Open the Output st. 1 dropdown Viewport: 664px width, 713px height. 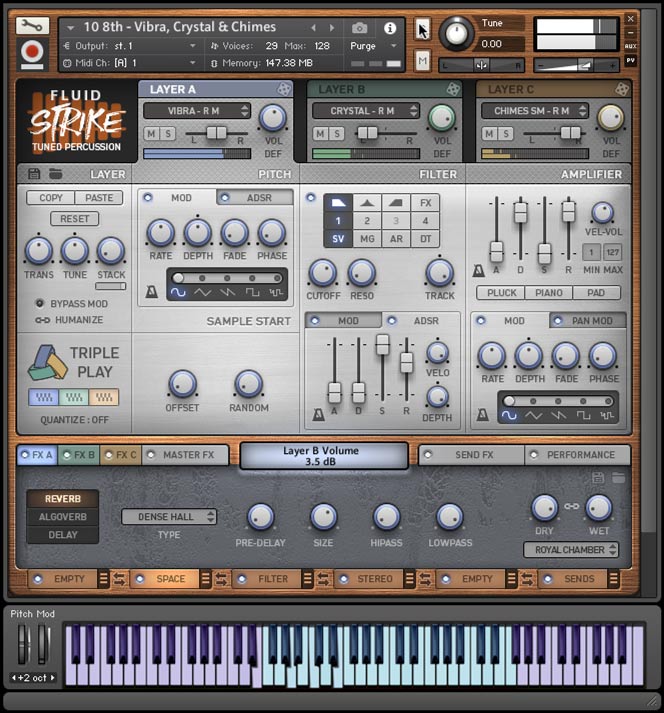[131, 46]
